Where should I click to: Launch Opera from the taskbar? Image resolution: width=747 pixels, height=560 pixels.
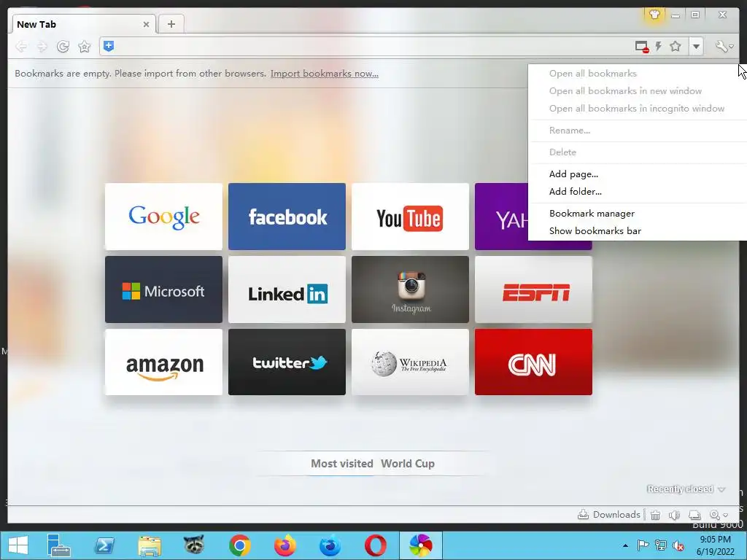[x=376, y=545]
